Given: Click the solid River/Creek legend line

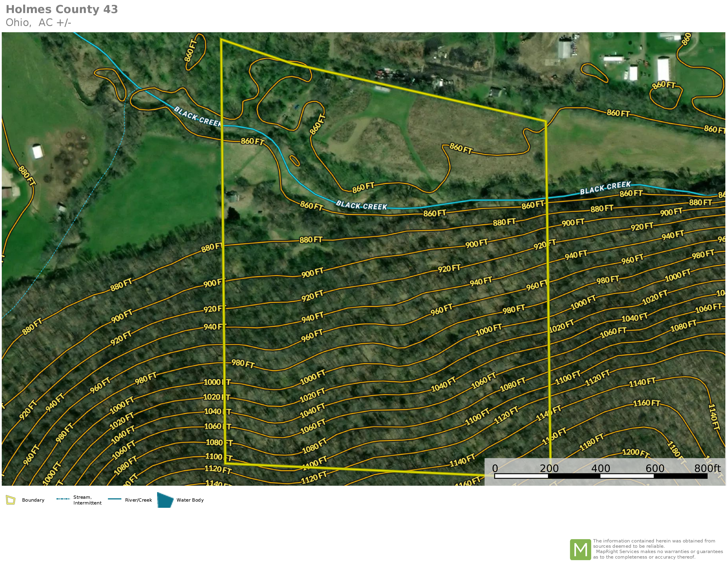Looking at the screenshot, I should 114,499.
